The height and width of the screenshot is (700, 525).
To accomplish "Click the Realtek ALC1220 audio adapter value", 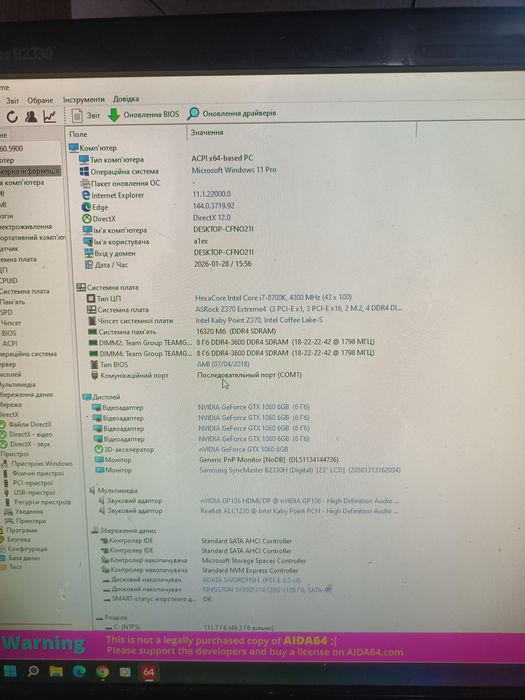I will tap(300, 510).
